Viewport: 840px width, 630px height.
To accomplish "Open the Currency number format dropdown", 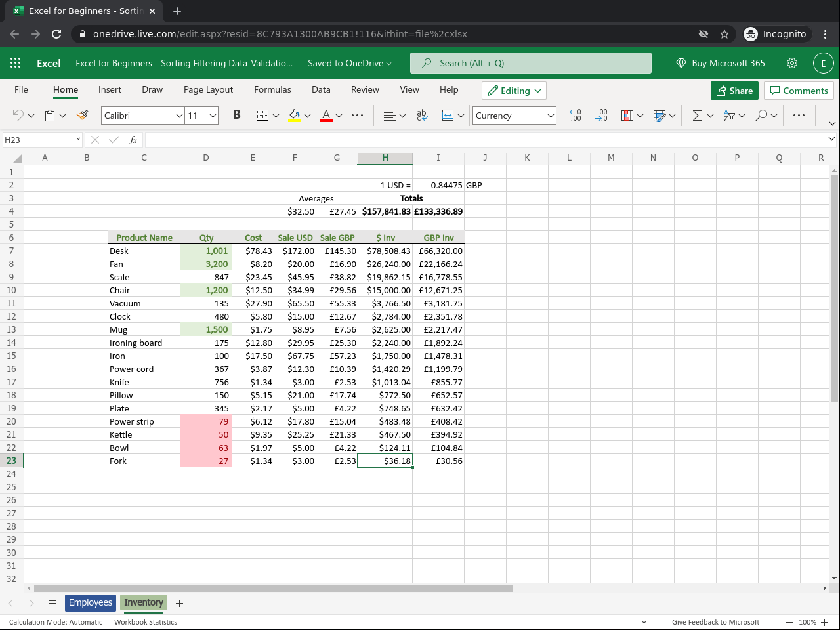I will point(550,115).
